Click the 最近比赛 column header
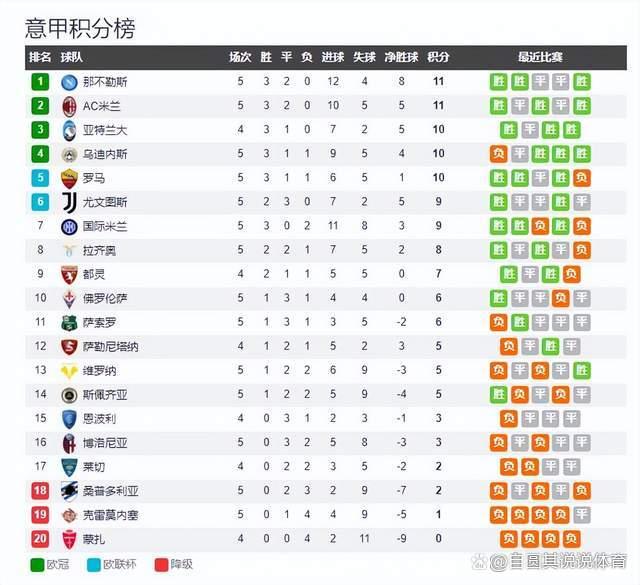Image resolution: width=640 pixels, height=585 pixels. pos(540,57)
